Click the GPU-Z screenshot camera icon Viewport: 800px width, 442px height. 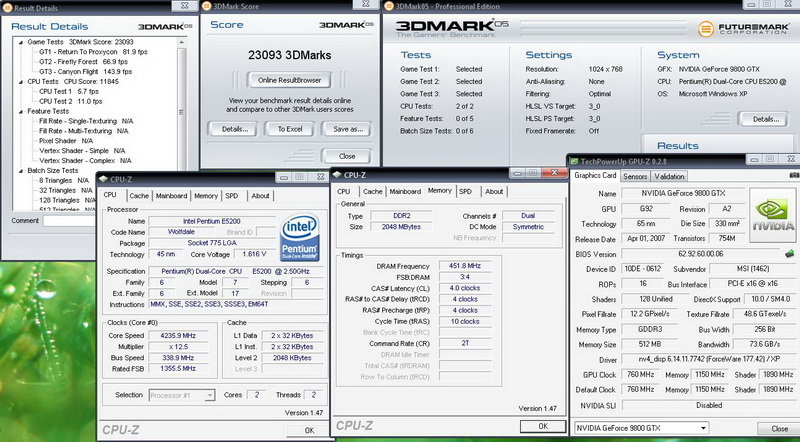click(x=794, y=176)
